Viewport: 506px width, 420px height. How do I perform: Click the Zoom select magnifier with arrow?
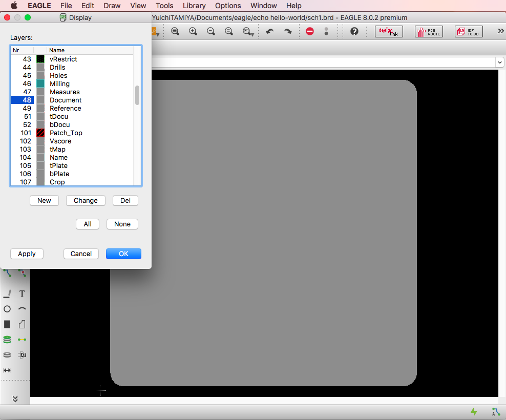pyautogui.click(x=248, y=31)
